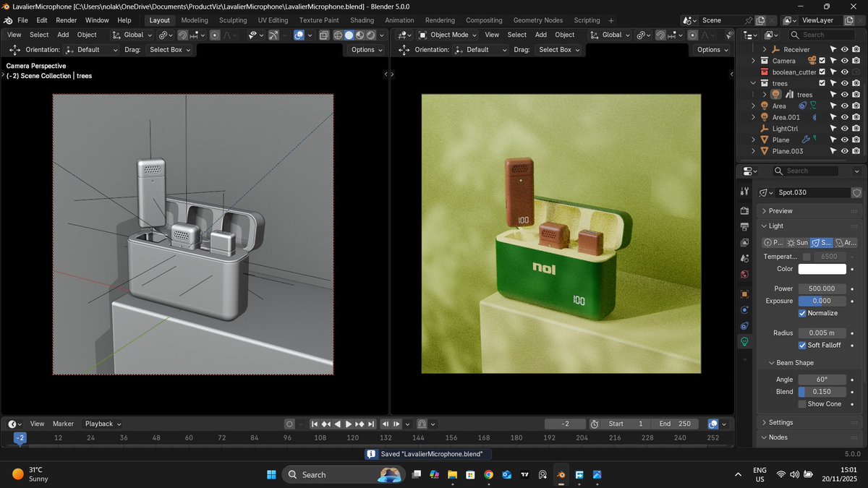Open the Physics properties tab

744,310
